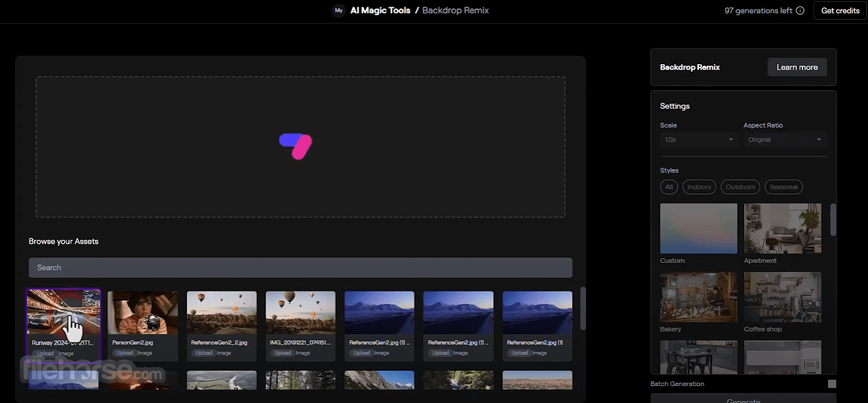Viewport: 868px width, 403px height.
Task: Click the My workspace avatar icon
Action: (x=338, y=10)
